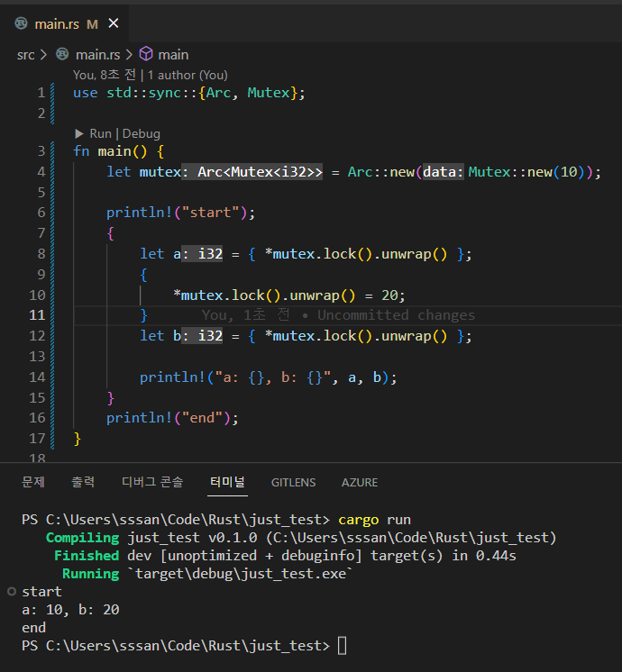The width and height of the screenshot is (622, 672).
Task: Click the Run triangle above fn main
Action: coord(79,133)
